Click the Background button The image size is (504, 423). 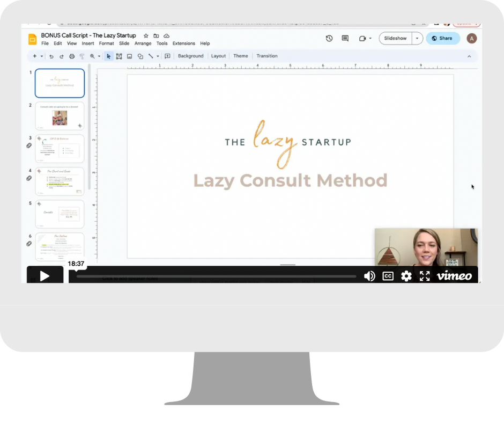(190, 56)
